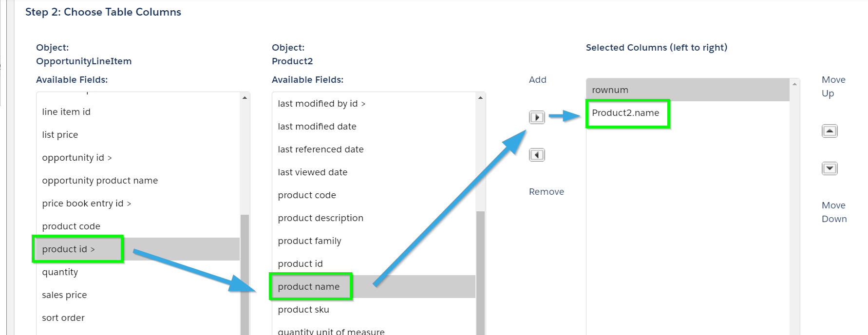The width and height of the screenshot is (868, 335).
Task: Click the Move Up arrow button
Action: (x=830, y=131)
